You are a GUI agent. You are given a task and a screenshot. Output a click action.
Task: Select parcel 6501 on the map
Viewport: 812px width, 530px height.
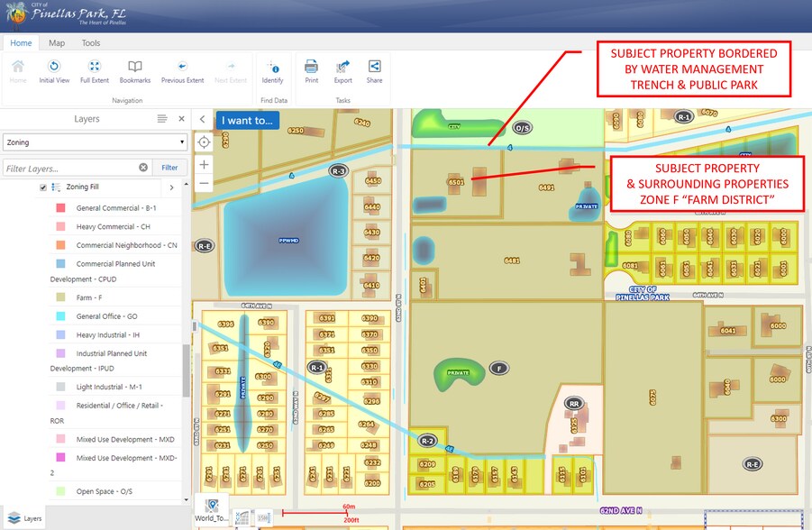456,182
